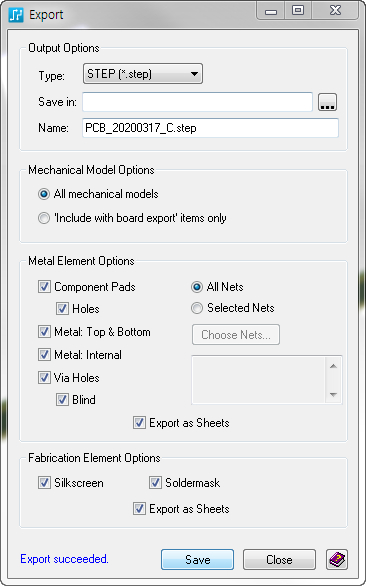The height and width of the screenshot is (586, 366).
Task: Click the Close button
Action: (x=279, y=559)
